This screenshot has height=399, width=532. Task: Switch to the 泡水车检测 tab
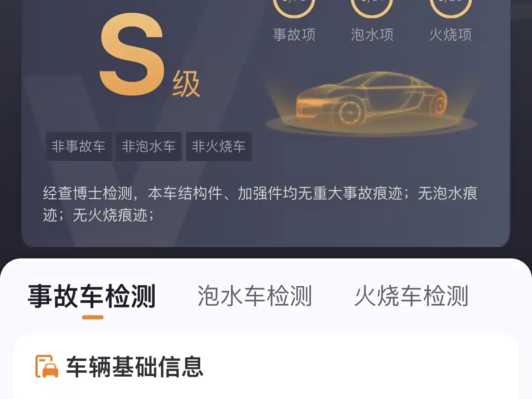tap(255, 296)
